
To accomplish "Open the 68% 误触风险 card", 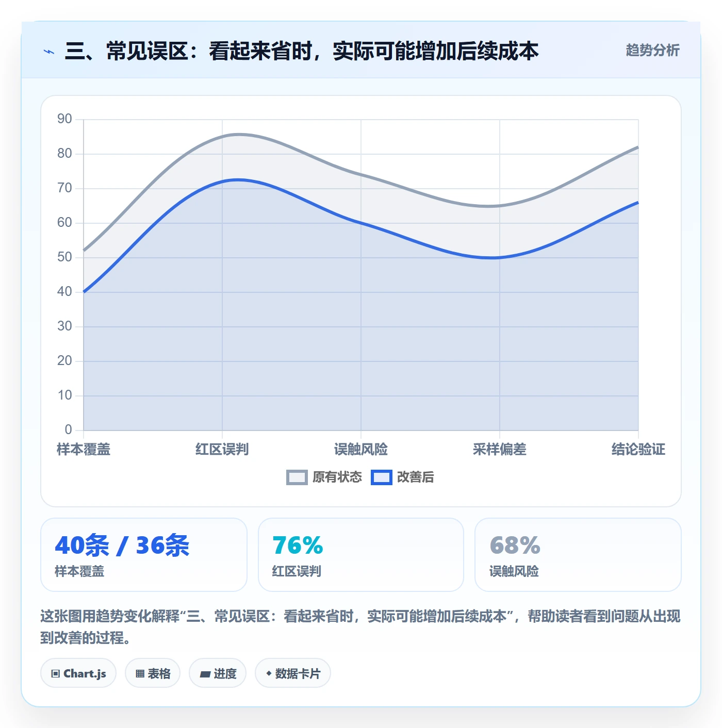I will (578, 555).
